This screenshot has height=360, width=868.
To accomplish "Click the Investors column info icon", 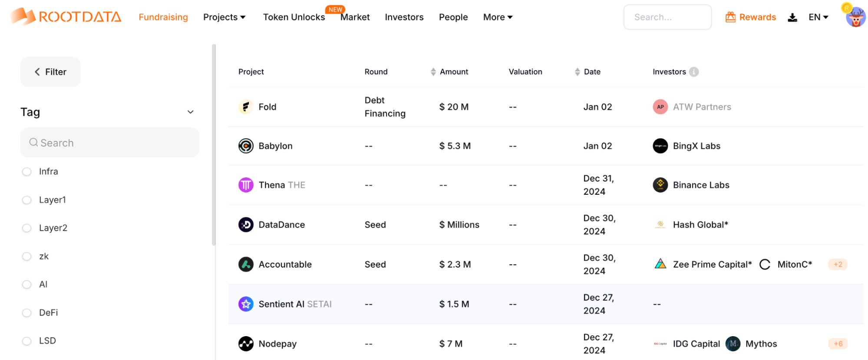I will point(694,72).
